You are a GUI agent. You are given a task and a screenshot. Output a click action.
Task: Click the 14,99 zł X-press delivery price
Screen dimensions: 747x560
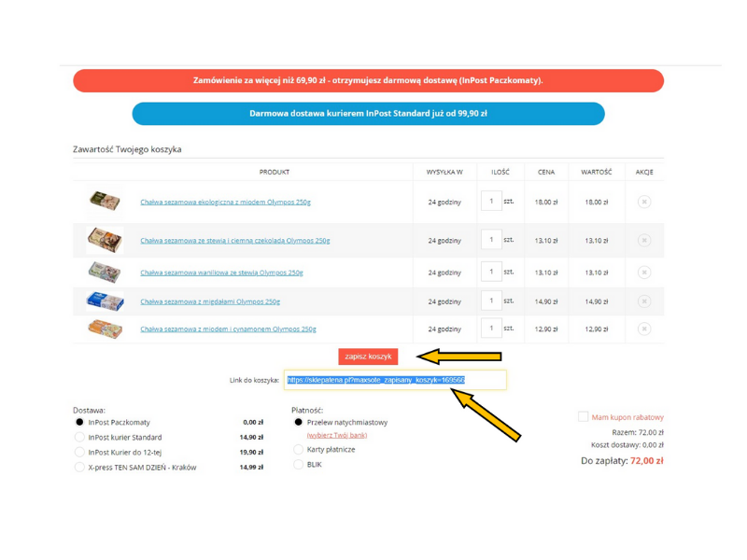pyautogui.click(x=251, y=468)
